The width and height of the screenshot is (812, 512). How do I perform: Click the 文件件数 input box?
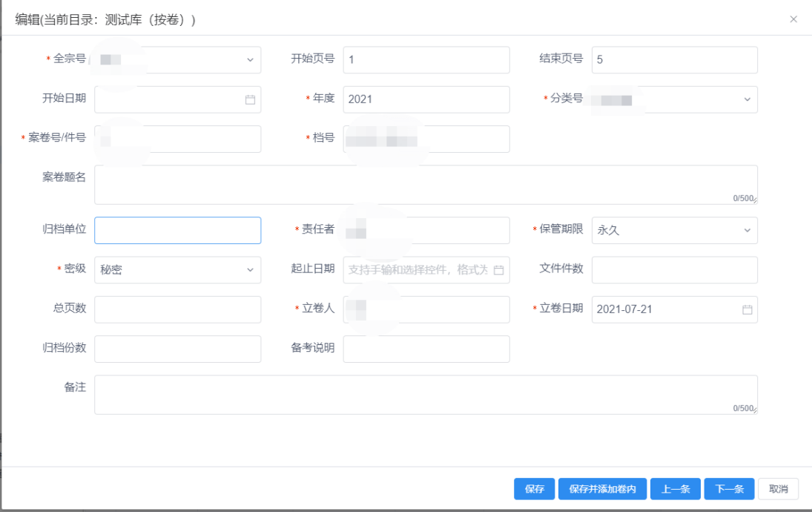coord(674,270)
